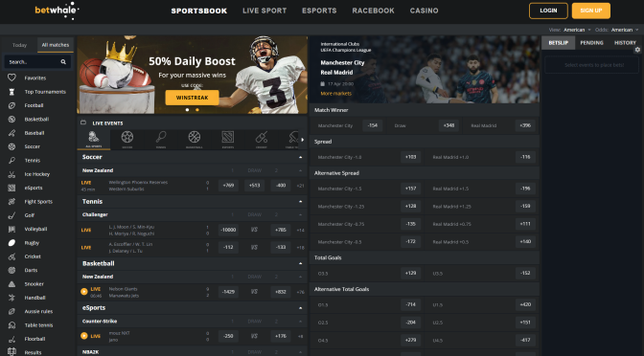
Task: Open the Darts sport in sidebar
Action: (31, 270)
